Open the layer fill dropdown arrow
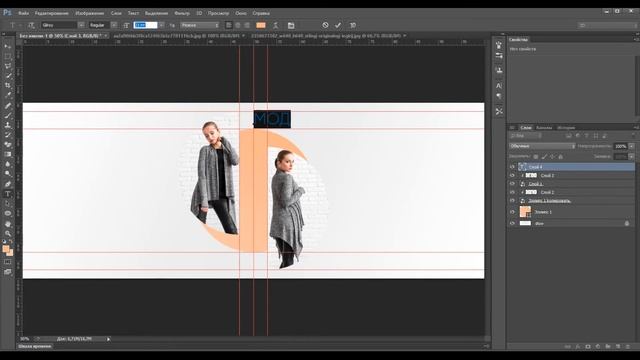The height and width of the screenshot is (360, 640). click(x=632, y=156)
